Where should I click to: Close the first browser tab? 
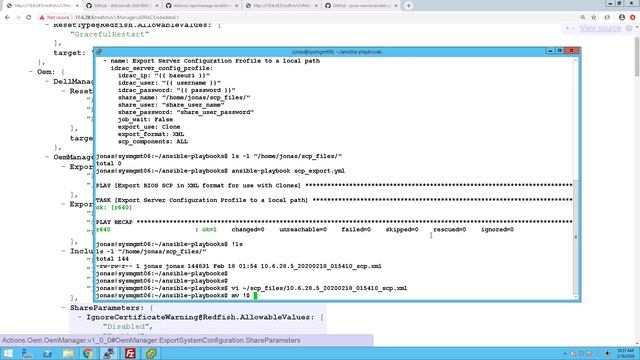pyautogui.click(x=77, y=6)
